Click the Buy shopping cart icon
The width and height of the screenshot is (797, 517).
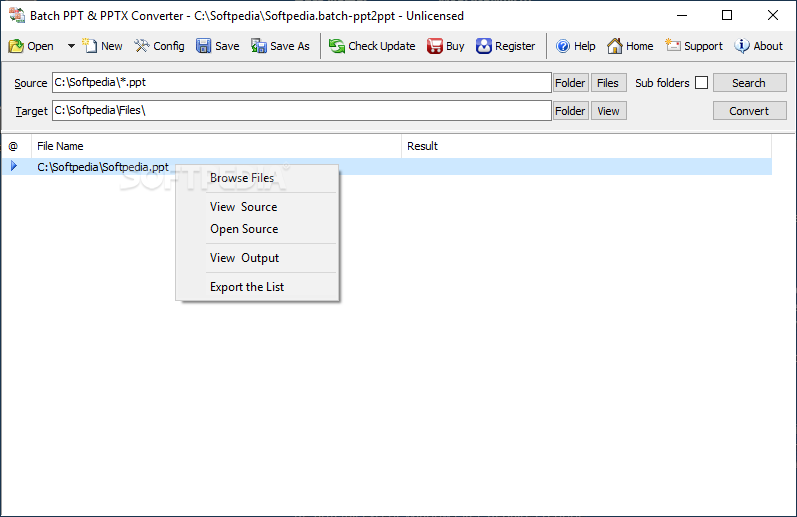click(435, 46)
